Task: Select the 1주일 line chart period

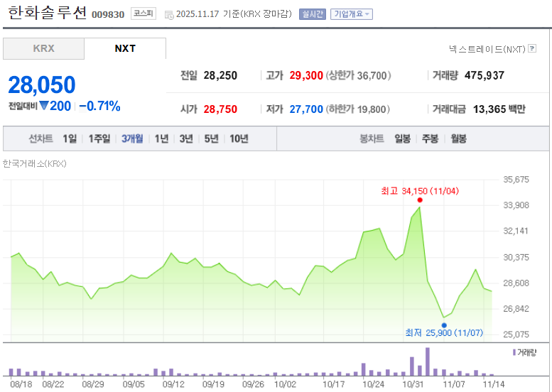Action: (x=99, y=138)
